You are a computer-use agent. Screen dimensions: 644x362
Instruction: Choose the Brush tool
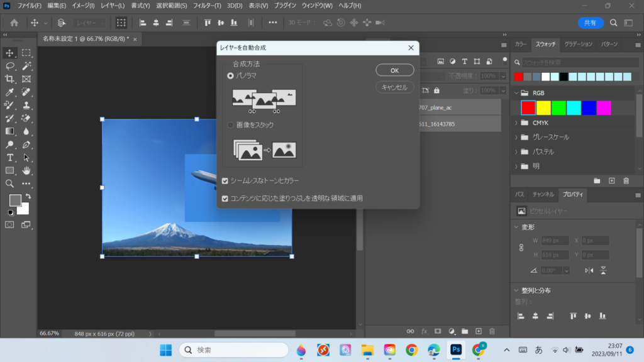point(9,105)
